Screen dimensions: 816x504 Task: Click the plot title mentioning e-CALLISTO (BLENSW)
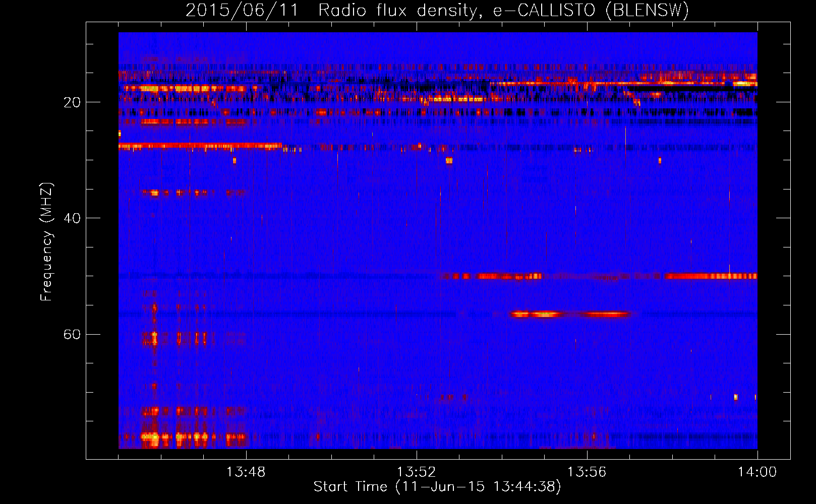coord(437,10)
